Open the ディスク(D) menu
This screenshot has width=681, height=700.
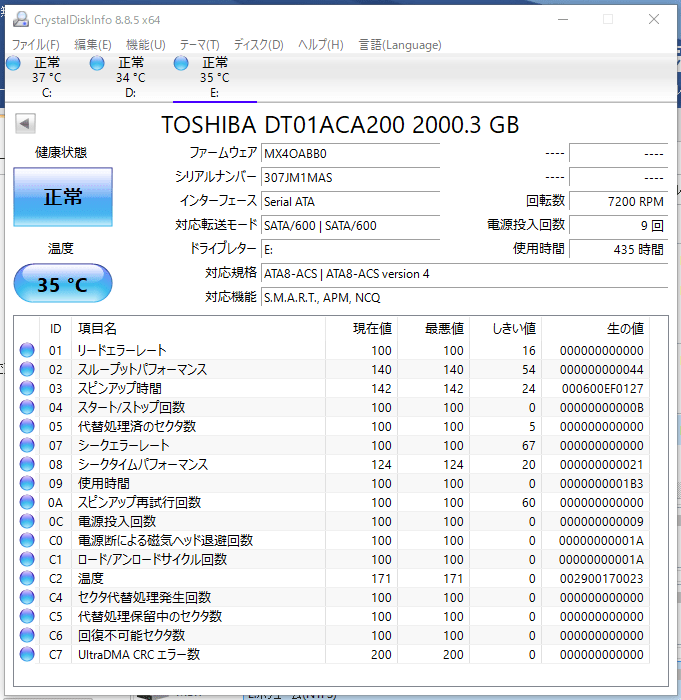[259, 45]
